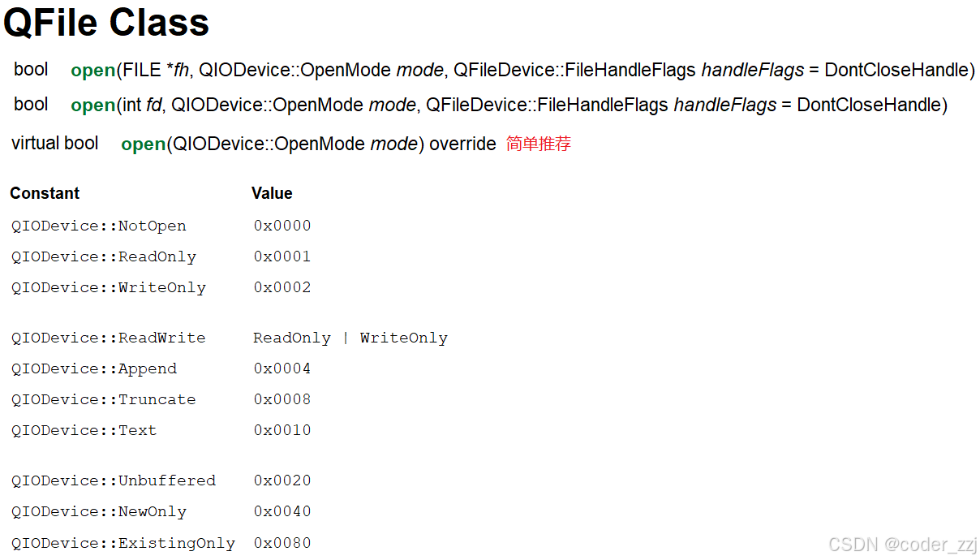Click the Value column header
The width and height of the screenshot is (980, 560).
(x=272, y=193)
